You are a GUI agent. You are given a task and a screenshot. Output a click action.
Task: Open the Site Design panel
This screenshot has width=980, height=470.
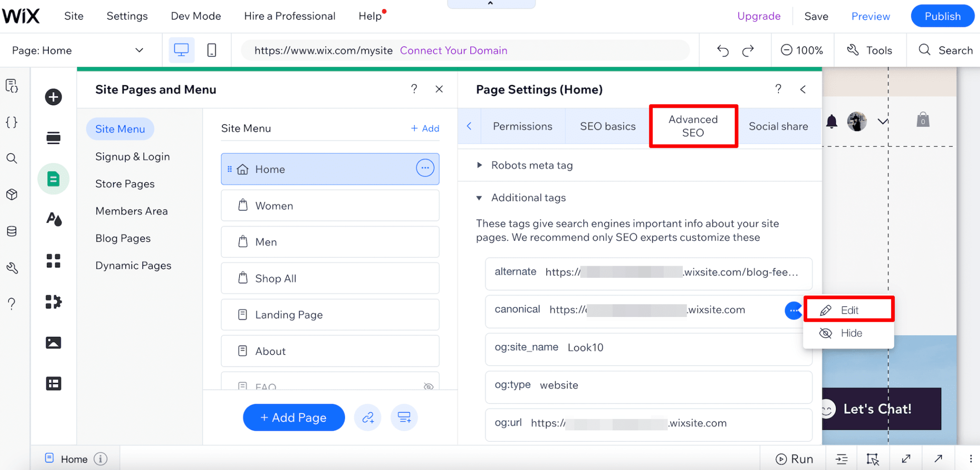point(53,219)
